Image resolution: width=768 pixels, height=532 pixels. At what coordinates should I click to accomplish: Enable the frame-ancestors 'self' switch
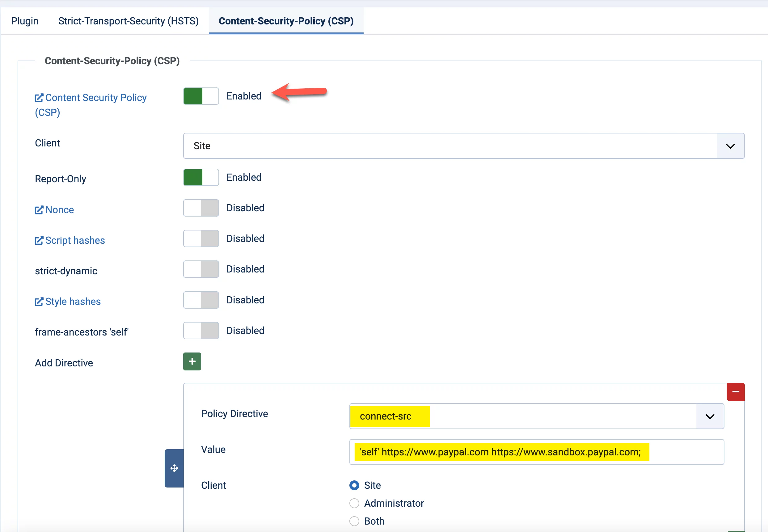201,330
